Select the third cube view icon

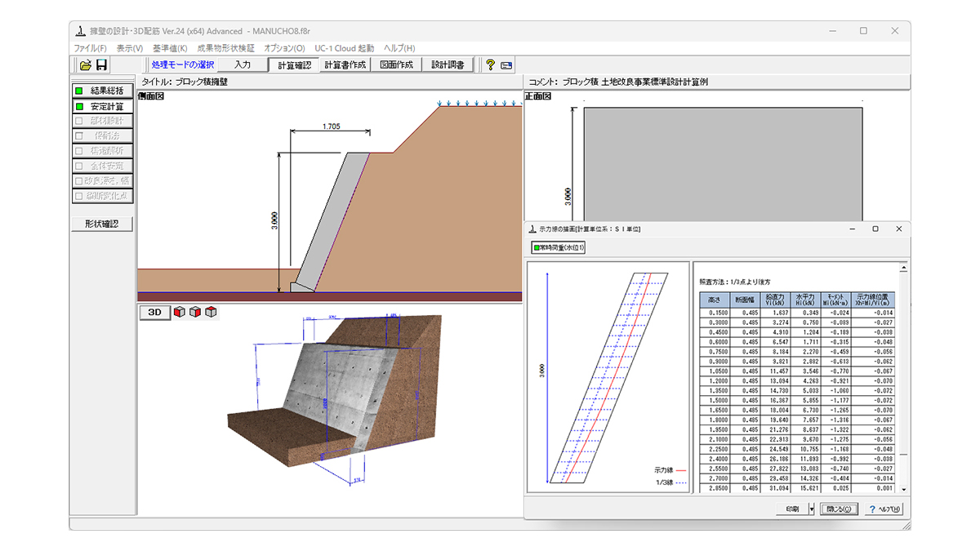point(212,312)
